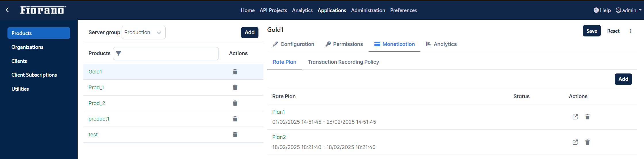The image size is (644, 159).
Task: Switch to the Configuration tab
Action: click(293, 44)
